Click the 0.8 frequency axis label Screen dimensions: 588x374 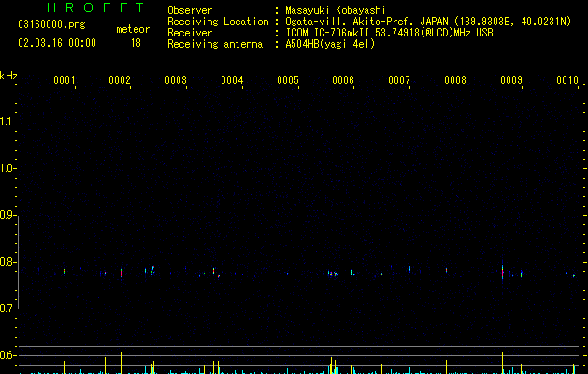(x=7, y=262)
